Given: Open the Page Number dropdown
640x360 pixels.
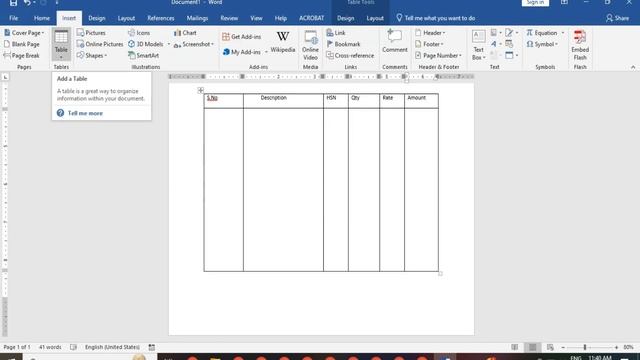Looking at the screenshot, I should 438,56.
